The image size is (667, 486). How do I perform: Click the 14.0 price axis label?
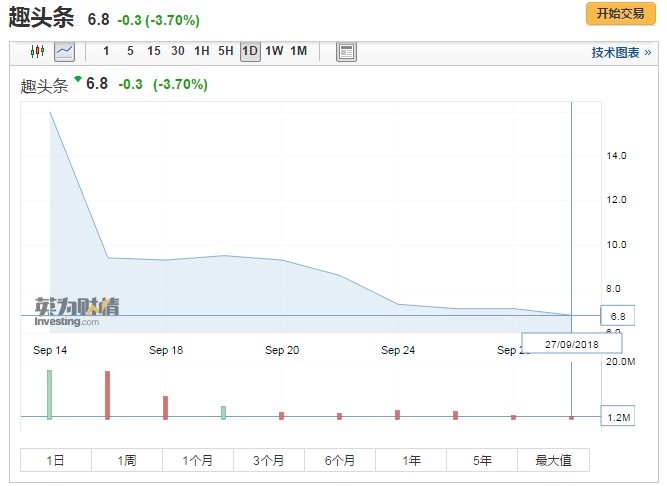click(x=616, y=156)
